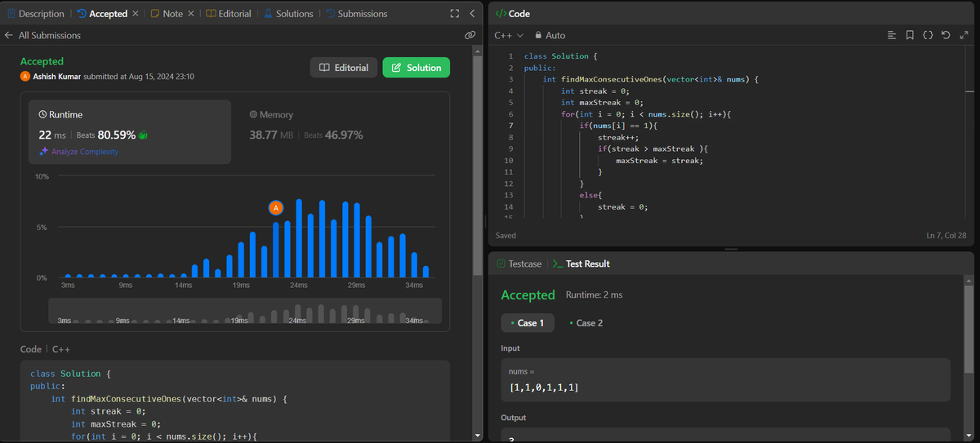Select the Test Result tab

[x=581, y=264]
